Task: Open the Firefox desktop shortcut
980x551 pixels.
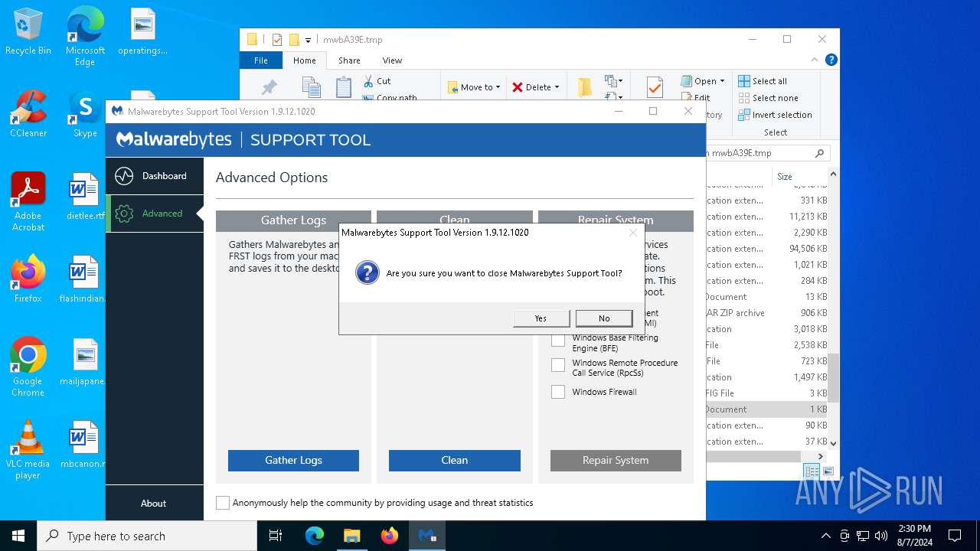Action: click(28, 279)
